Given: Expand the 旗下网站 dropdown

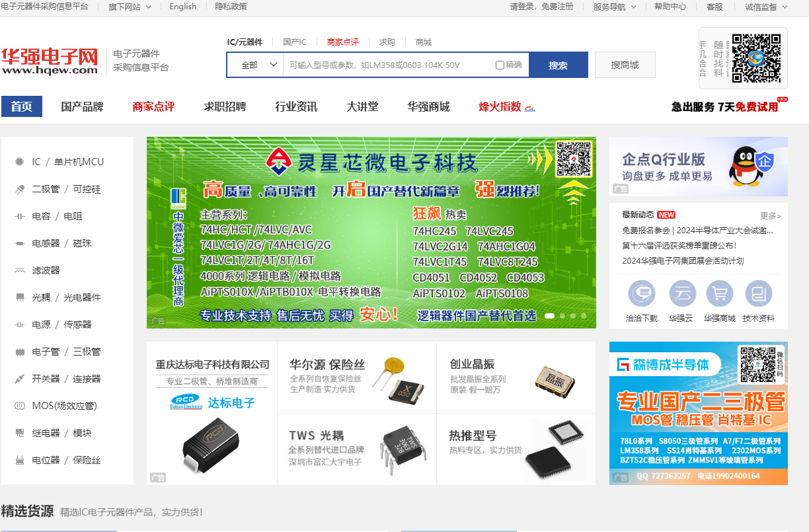Looking at the screenshot, I should pyautogui.click(x=130, y=7).
